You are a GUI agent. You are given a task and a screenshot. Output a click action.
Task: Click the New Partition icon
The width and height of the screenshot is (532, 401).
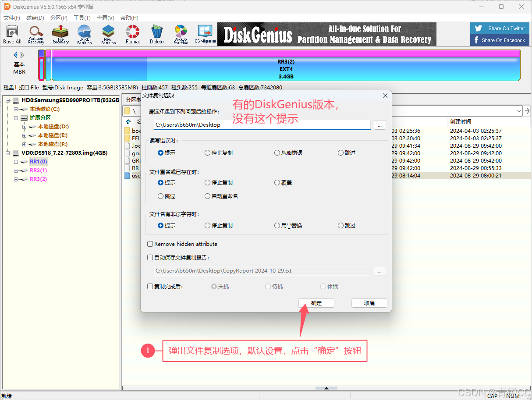[x=108, y=35]
